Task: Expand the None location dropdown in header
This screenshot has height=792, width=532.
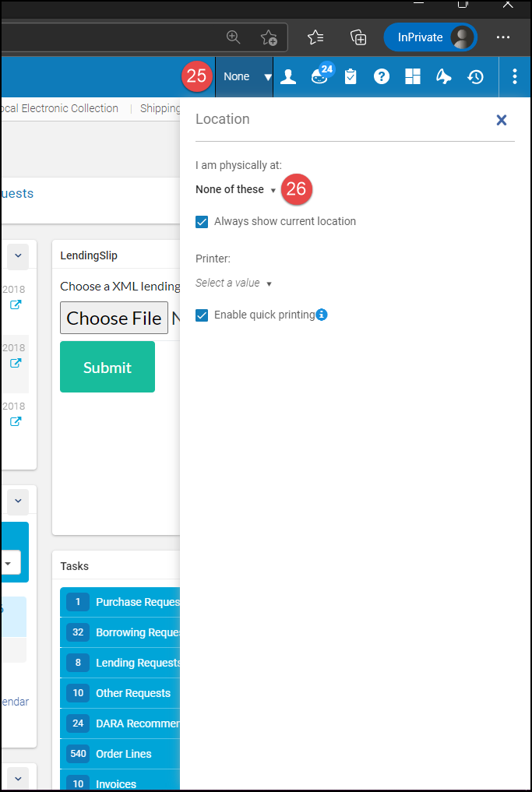Action: [x=245, y=76]
